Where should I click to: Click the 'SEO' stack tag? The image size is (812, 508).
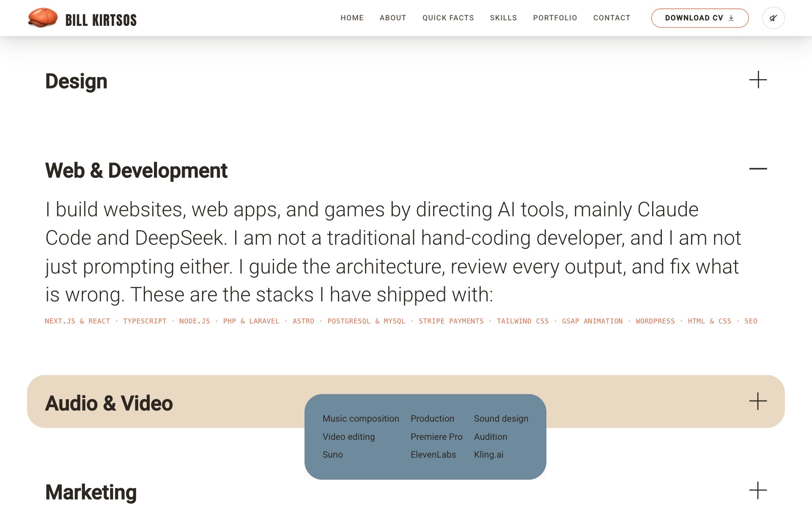pyautogui.click(x=751, y=321)
